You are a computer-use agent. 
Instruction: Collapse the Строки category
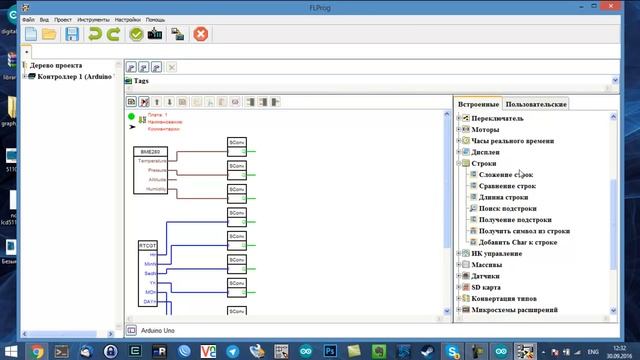(458, 163)
